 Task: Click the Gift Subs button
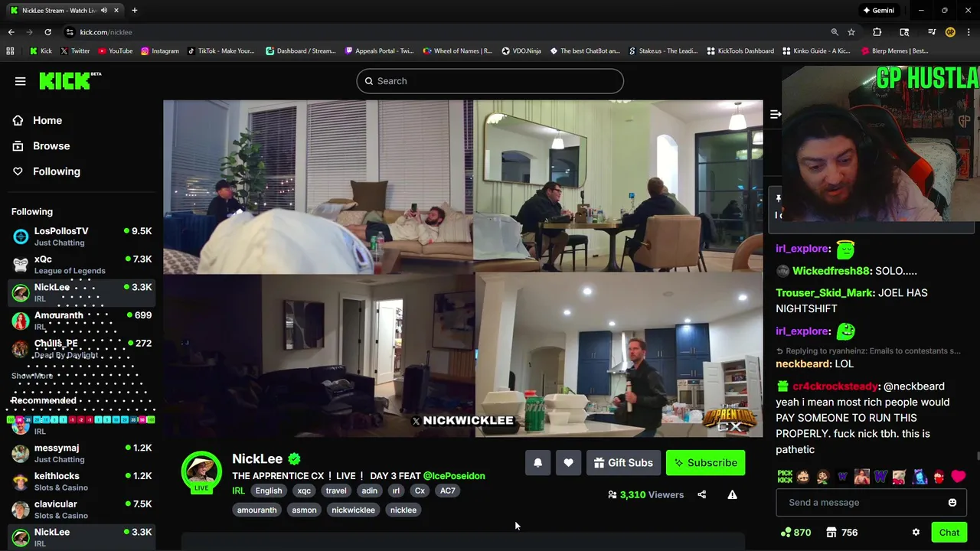[x=623, y=462]
